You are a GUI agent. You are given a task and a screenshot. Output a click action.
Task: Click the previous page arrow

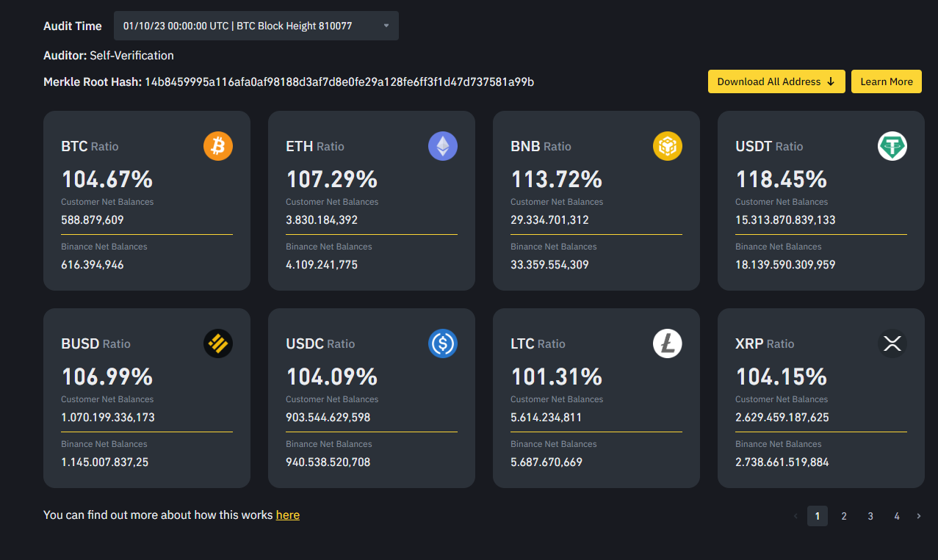(x=796, y=516)
